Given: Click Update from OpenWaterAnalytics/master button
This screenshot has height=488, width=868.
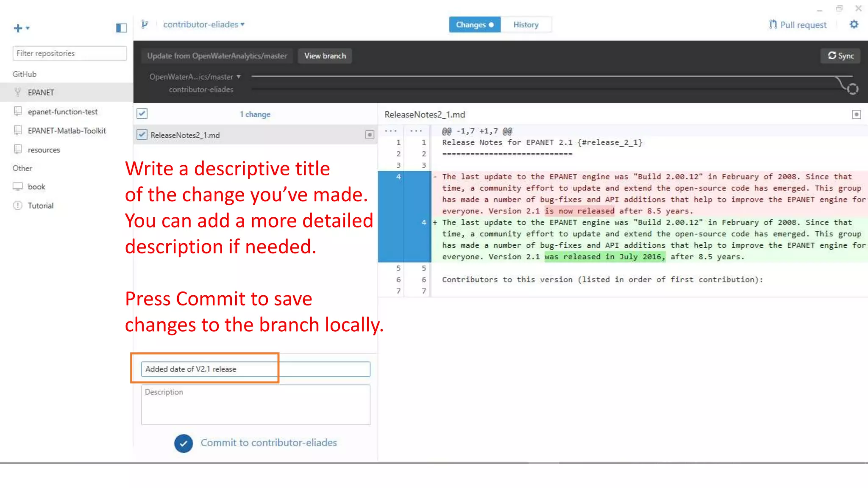Looking at the screenshot, I should click(217, 55).
